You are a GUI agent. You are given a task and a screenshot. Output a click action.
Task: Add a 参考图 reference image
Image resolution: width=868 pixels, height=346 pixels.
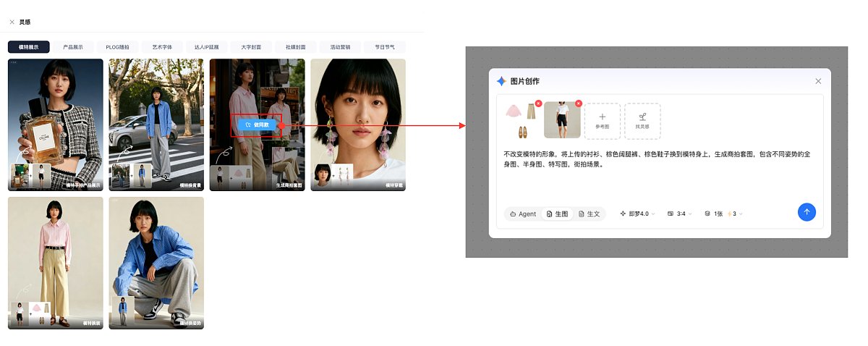pos(603,121)
